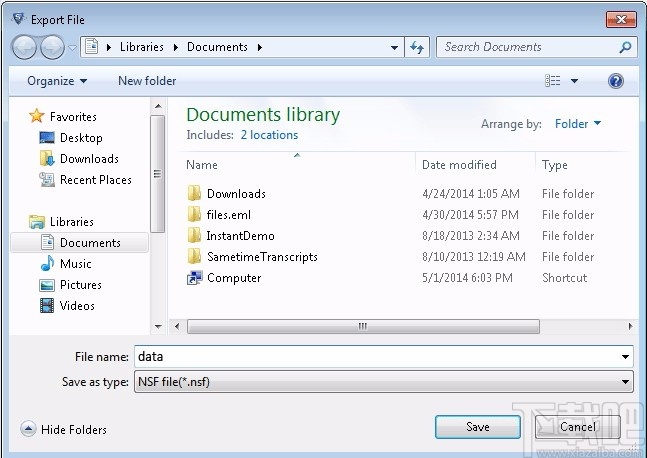Click the Forward navigation arrow button

click(x=52, y=47)
